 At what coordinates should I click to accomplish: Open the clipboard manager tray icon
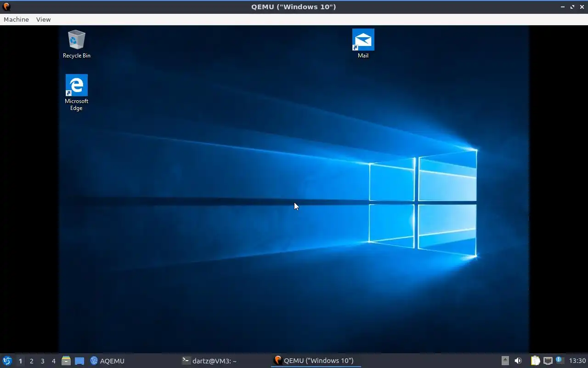click(535, 361)
